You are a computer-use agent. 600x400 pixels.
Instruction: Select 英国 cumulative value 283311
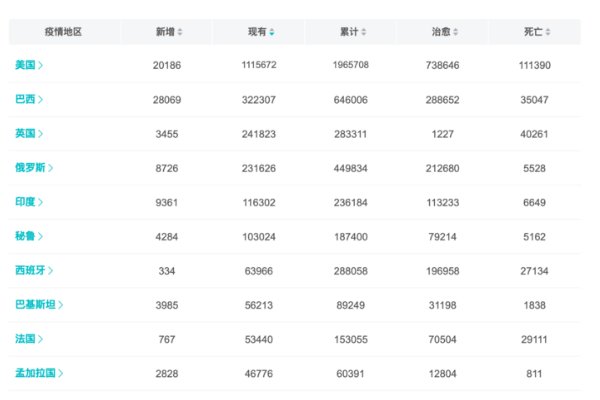pos(351,134)
